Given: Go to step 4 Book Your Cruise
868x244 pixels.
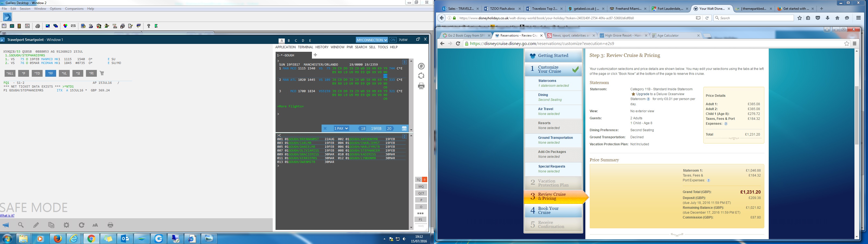Looking at the screenshot, I should coord(553,211).
